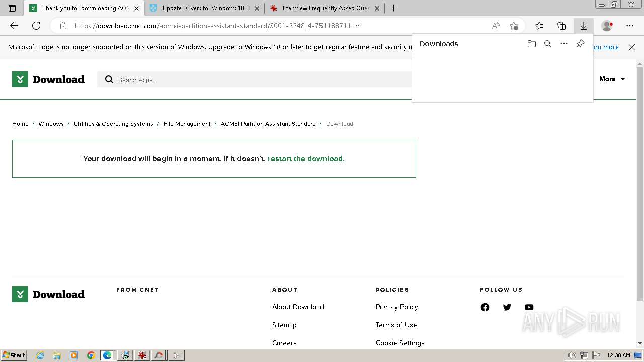The height and width of the screenshot is (362, 644).
Task: Open more options in Downloads panel
Action: click(564, 44)
